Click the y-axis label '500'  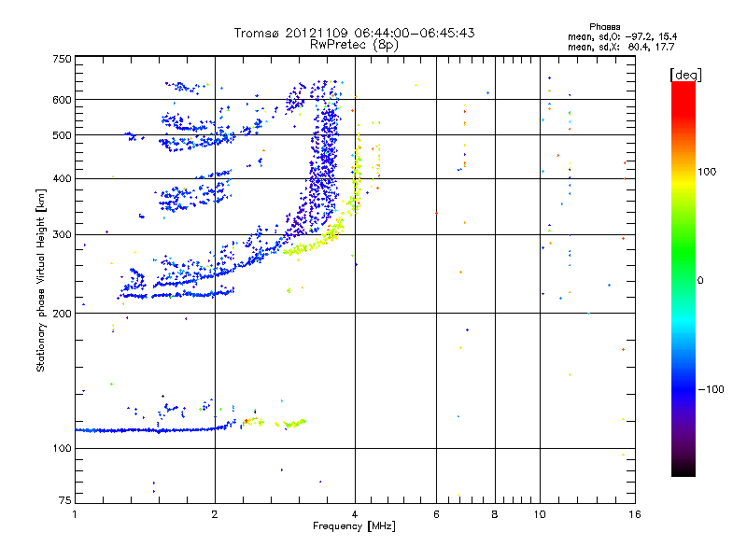tap(62, 135)
